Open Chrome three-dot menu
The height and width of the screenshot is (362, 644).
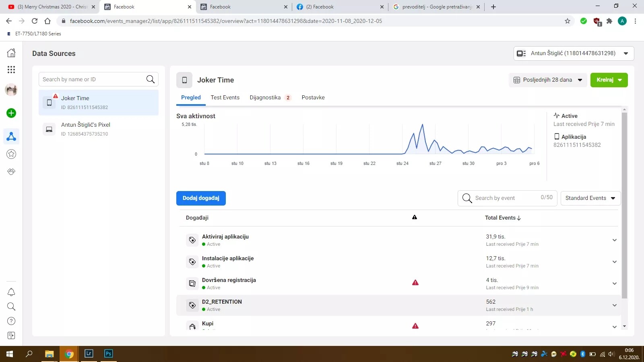coord(635,21)
